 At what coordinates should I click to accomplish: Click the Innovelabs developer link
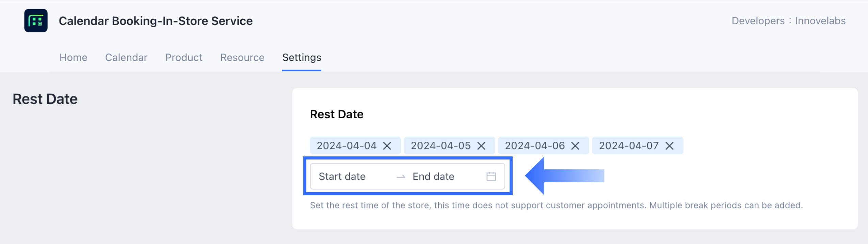point(820,21)
